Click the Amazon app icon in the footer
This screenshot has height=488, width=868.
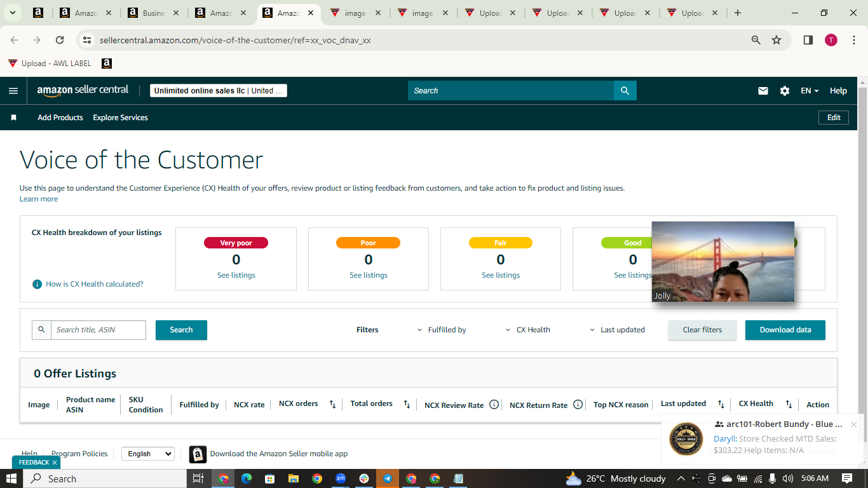(x=198, y=454)
